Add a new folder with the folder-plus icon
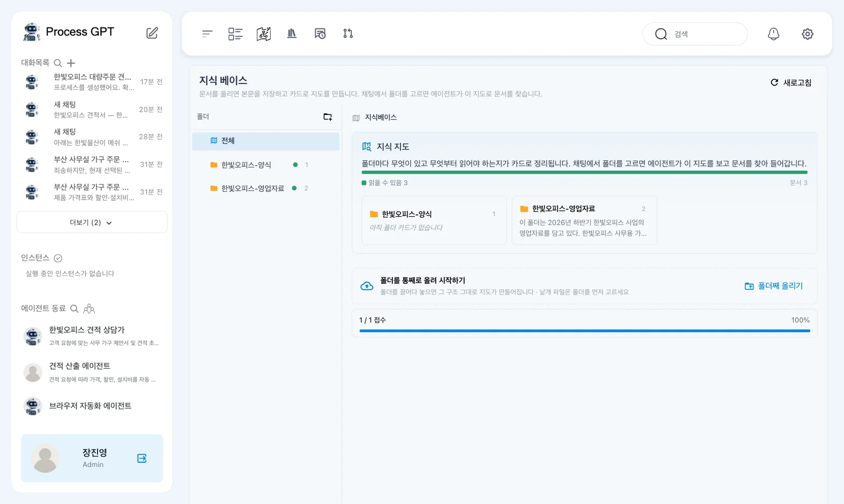The width and height of the screenshot is (844, 504). coord(328,117)
